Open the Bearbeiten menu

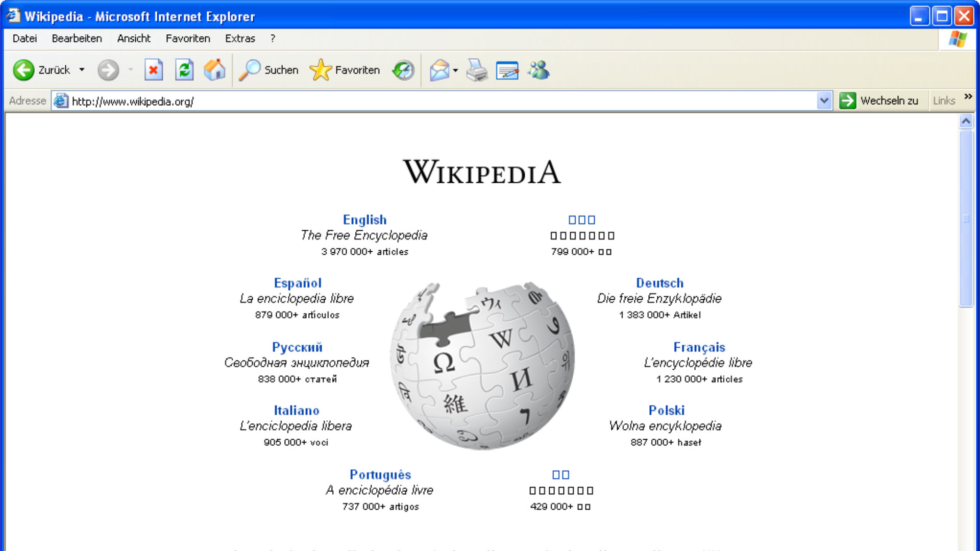77,38
